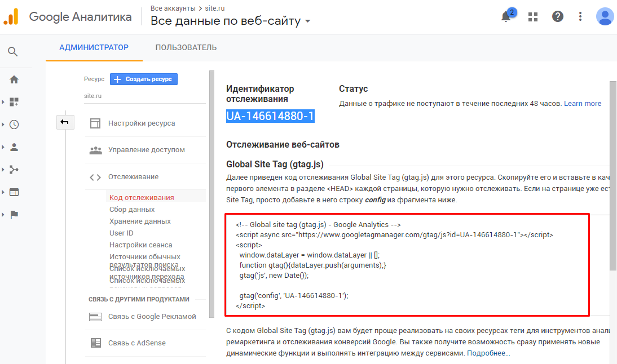Switch to the ПОЛЬЗОВАТЕЛЬ tab
Image resolution: width=617 pixels, height=364 pixels.
(x=186, y=47)
